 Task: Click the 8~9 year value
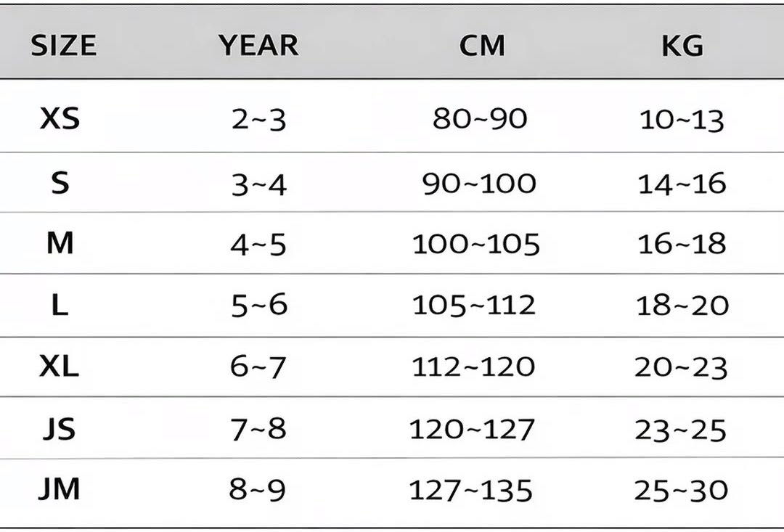pos(258,490)
